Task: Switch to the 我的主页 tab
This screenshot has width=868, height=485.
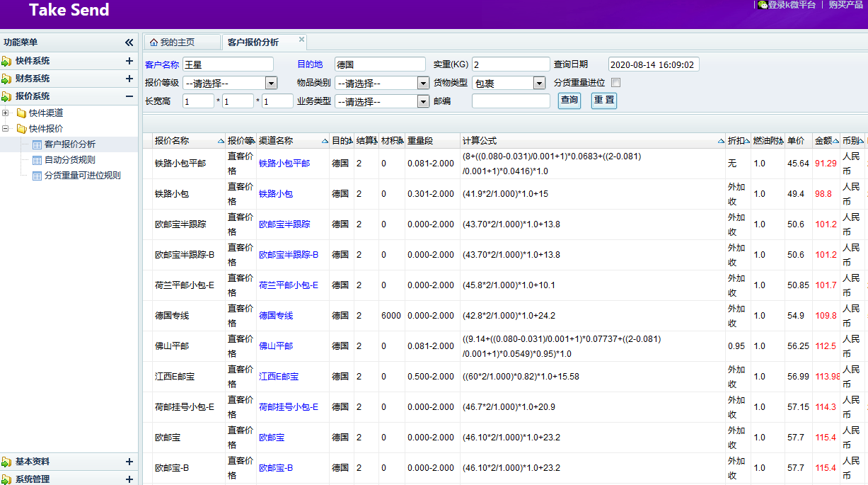Action: [x=177, y=42]
